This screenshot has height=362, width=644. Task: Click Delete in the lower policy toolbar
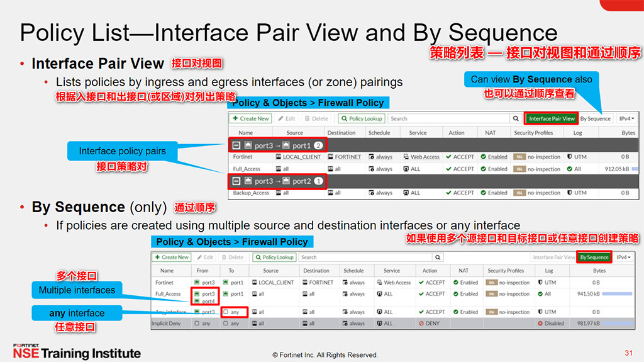[x=233, y=257]
